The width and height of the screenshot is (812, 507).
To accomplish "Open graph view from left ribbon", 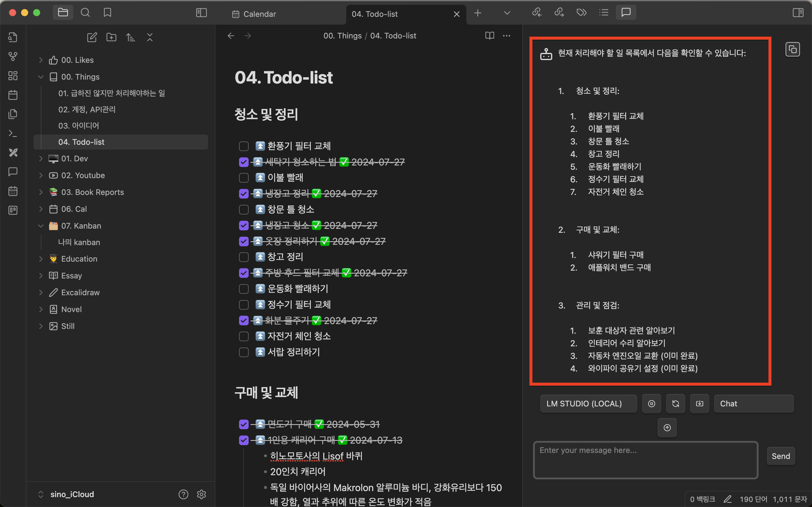I will [x=13, y=56].
